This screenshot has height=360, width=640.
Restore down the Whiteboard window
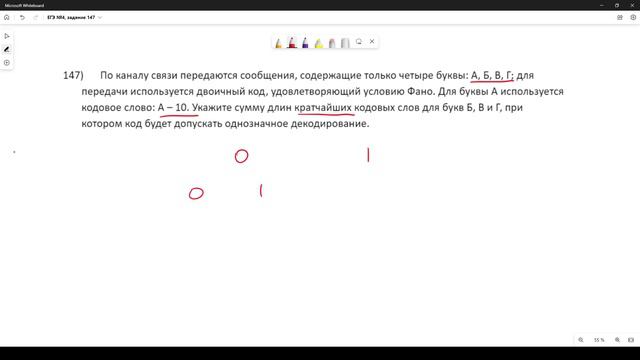tap(617, 5)
